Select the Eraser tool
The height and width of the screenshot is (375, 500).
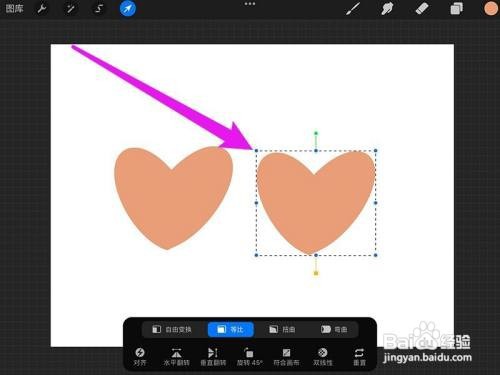click(422, 9)
